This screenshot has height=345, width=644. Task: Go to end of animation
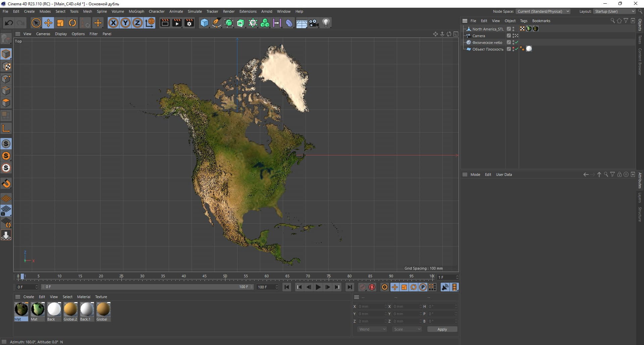(350, 287)
